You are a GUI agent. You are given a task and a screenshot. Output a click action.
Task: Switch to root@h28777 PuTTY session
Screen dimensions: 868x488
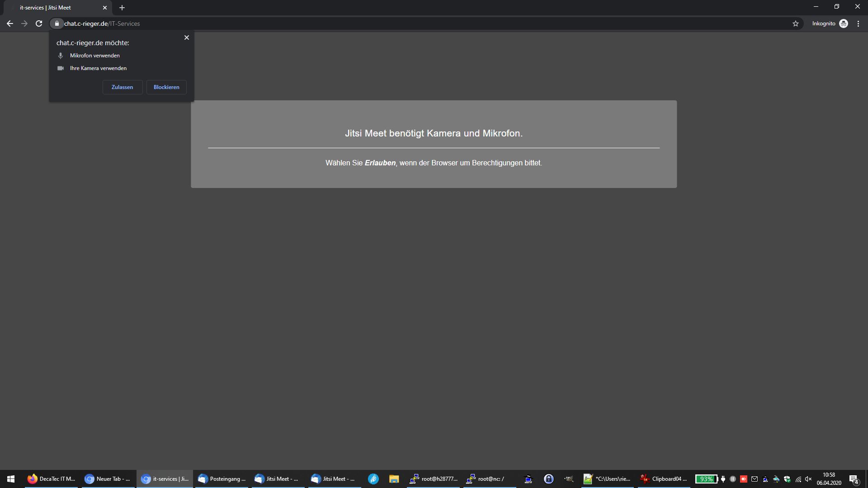(433, 479)
